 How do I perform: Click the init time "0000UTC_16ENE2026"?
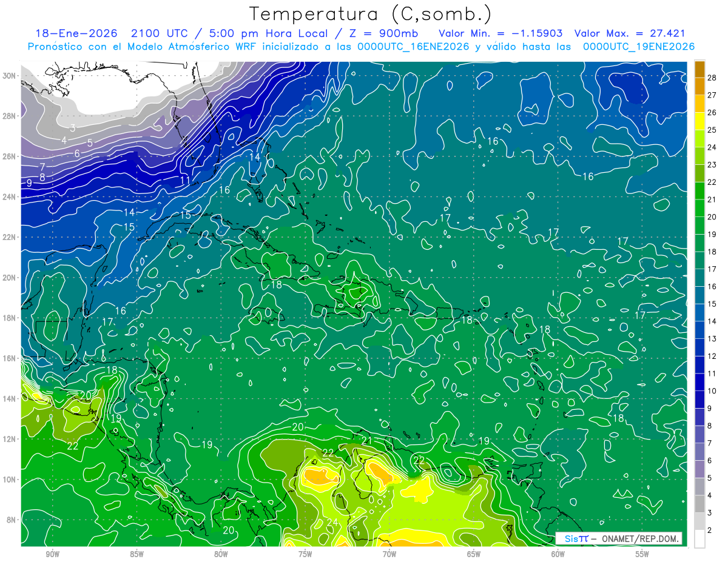coord(413,47)
